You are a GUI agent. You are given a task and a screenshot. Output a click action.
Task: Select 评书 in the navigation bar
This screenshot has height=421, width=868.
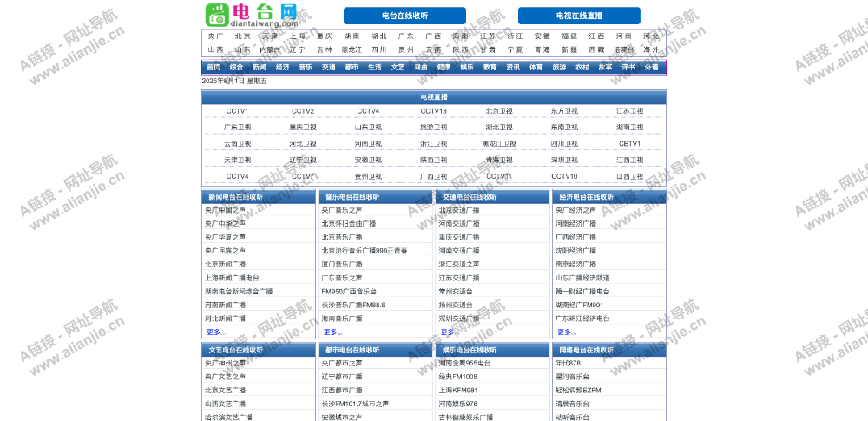pos(628,68)
